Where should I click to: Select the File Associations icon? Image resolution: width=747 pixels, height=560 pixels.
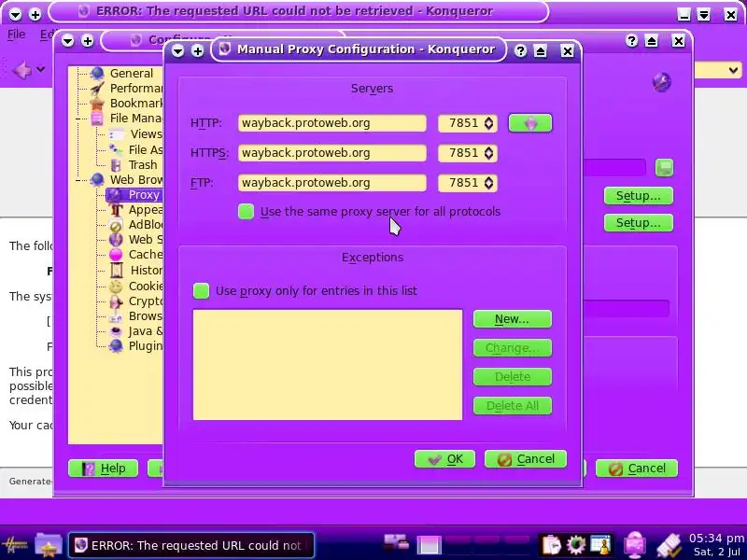(x=116, y=149)
